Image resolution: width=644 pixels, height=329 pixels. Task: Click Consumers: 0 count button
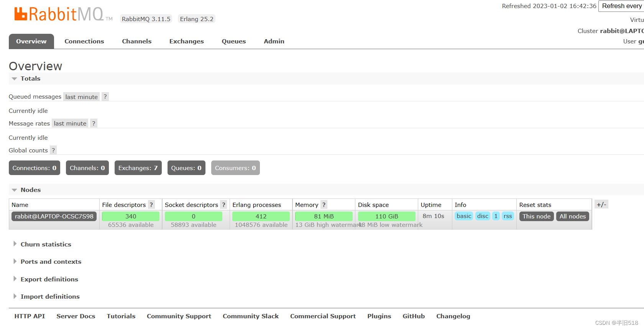tap(235, 168)
